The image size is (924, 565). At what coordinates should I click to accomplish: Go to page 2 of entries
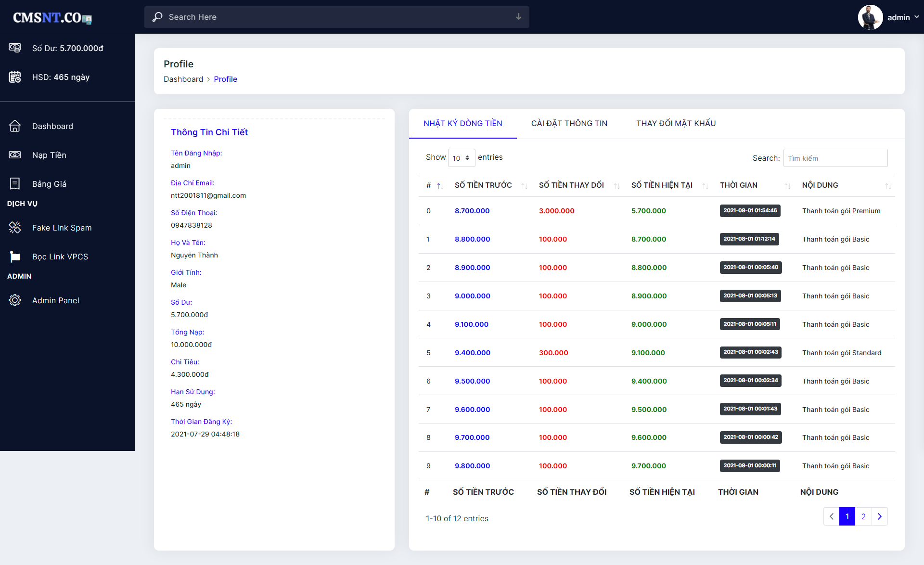863,516
